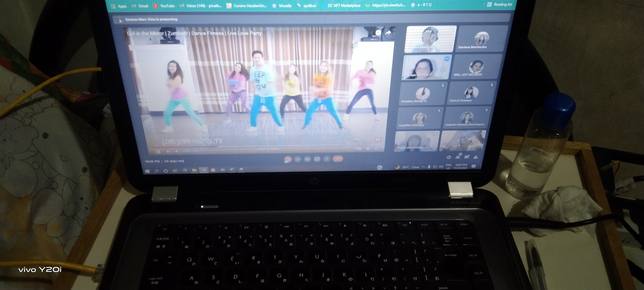
Task: Open the Gmail bookmark
Action: pyautogui.click(x=140, y=6)
